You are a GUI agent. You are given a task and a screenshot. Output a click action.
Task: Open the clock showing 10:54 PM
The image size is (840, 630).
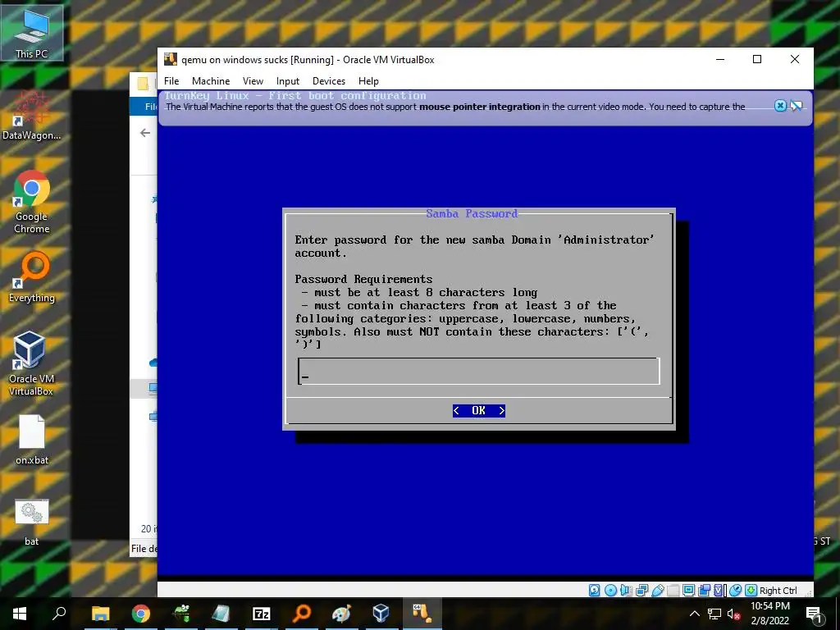(769, 614)
